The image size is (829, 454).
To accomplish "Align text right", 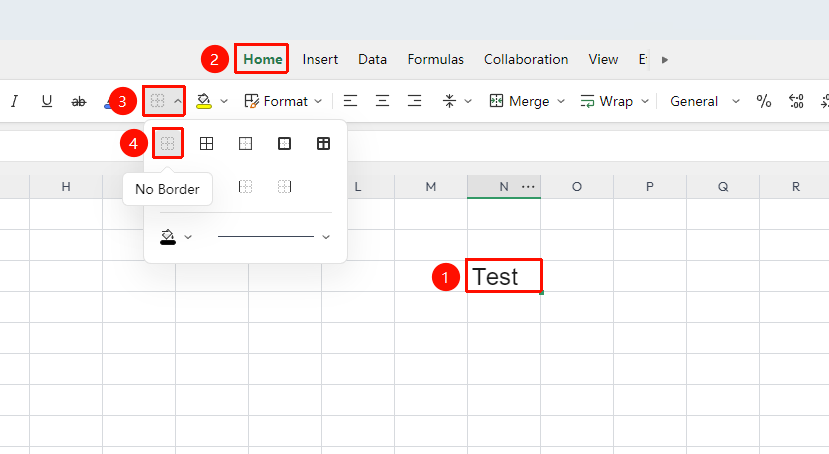I will click(x=414, y=101).
